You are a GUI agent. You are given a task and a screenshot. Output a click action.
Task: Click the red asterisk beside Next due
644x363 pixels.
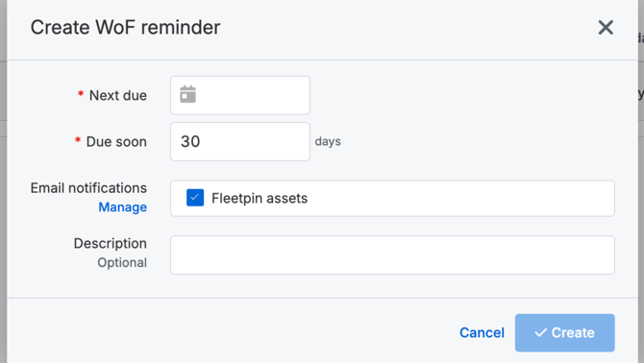coord(81,94)
